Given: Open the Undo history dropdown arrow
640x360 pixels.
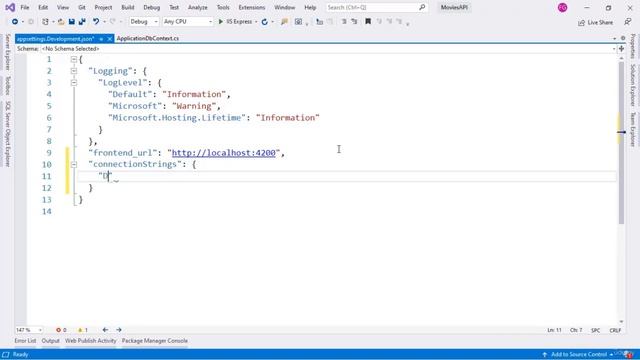Looking at the screenshot, I should (x=104, y=22).
